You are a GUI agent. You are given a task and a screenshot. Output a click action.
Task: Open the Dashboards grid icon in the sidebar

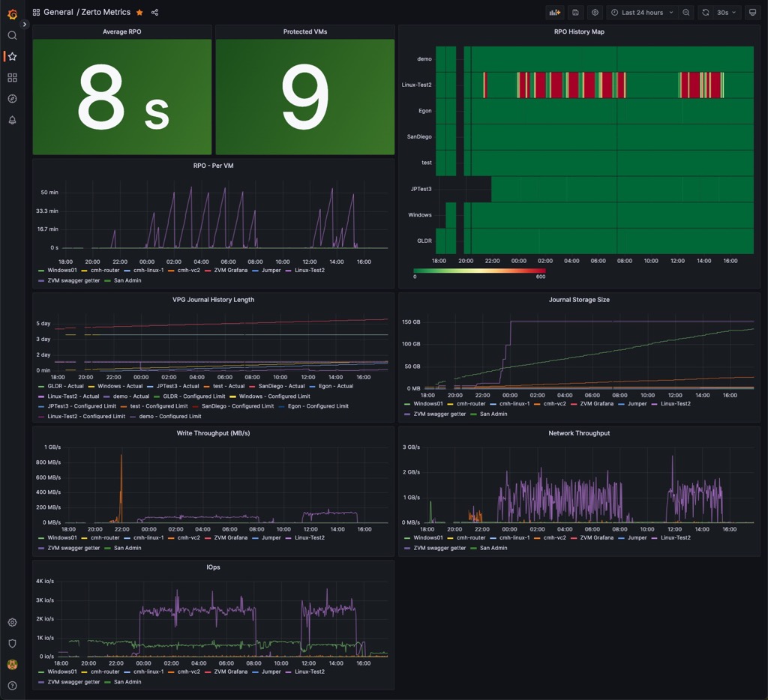(x=12, y=77)
